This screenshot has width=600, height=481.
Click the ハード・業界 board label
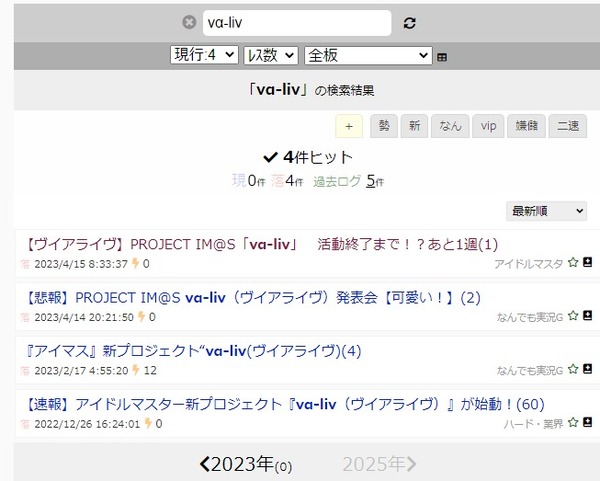(533, 424)
